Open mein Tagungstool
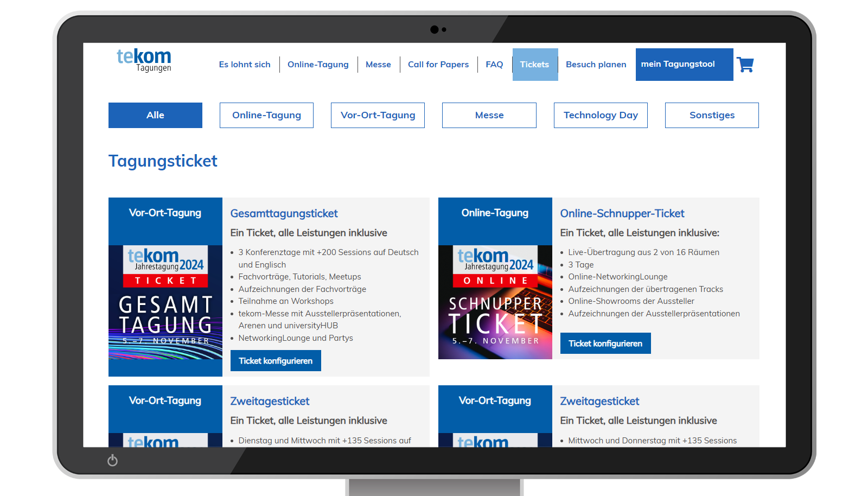 684,65
